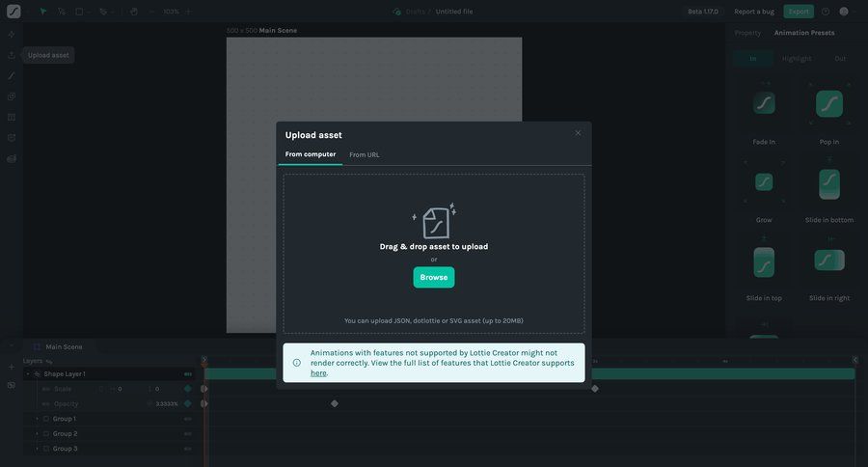This screenshot has width=868, height=467.
Task: Click the 103% zoom level value
Action: 171,12
